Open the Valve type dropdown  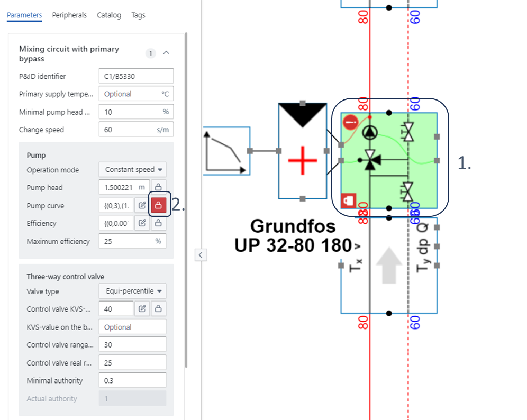click(x=132, y=291)
